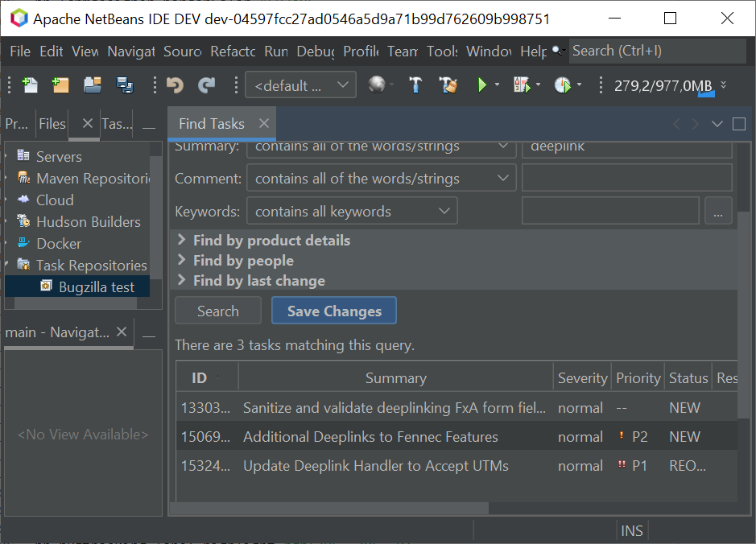756x544 pixels.
Task: Click the quick search magnifier icon
Action: pos(557,50)
